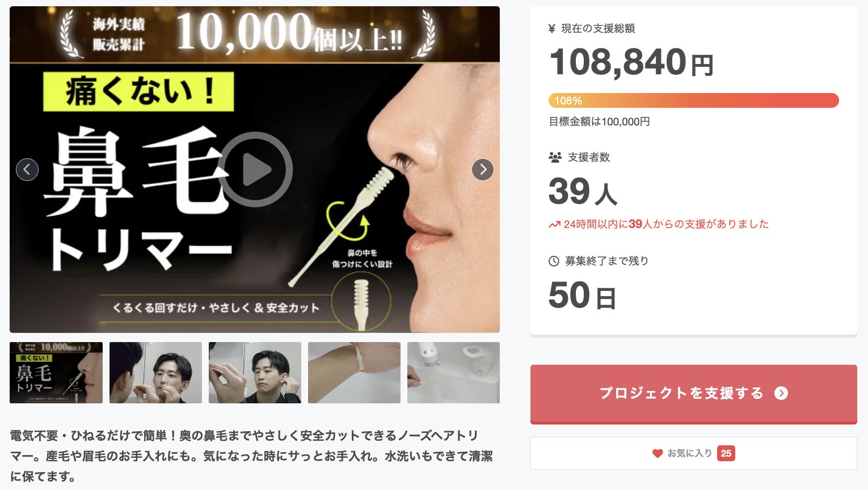The width and height of the screenshot is (868, 489).
Task: Support project via プロジェクトを支援する button
Action: tap(693, 394)
